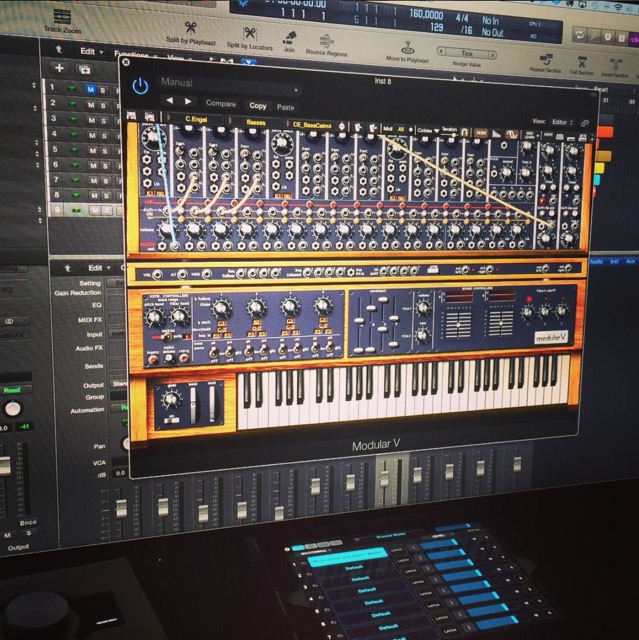Click the mixer Audio filter tab
This screenshot has height=640, width=639.
pyautogui.click(x=596, y=261)
